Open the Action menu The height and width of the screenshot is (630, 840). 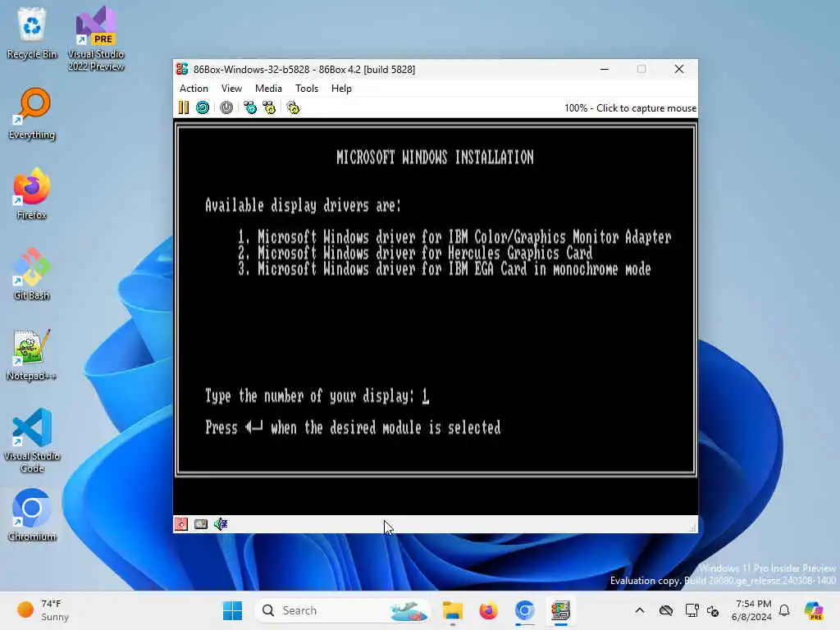click(x=194, y=89)
